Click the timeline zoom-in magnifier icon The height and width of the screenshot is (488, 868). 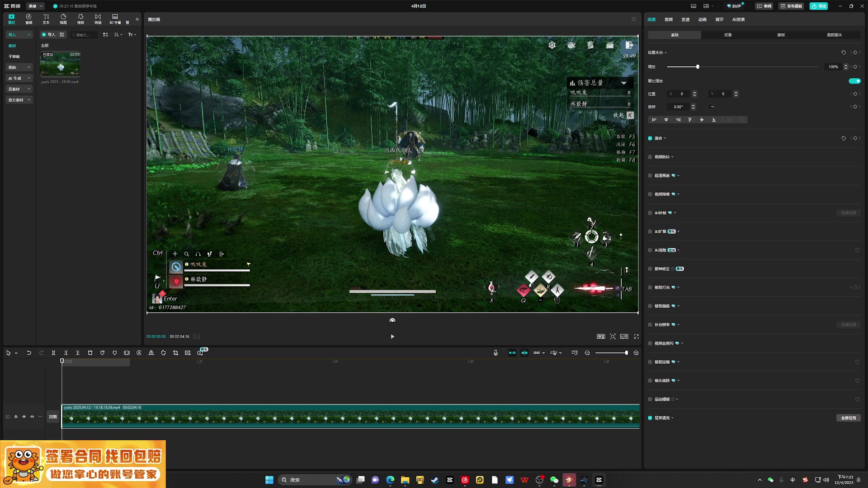pyautogui.click(x=636, y=353)
